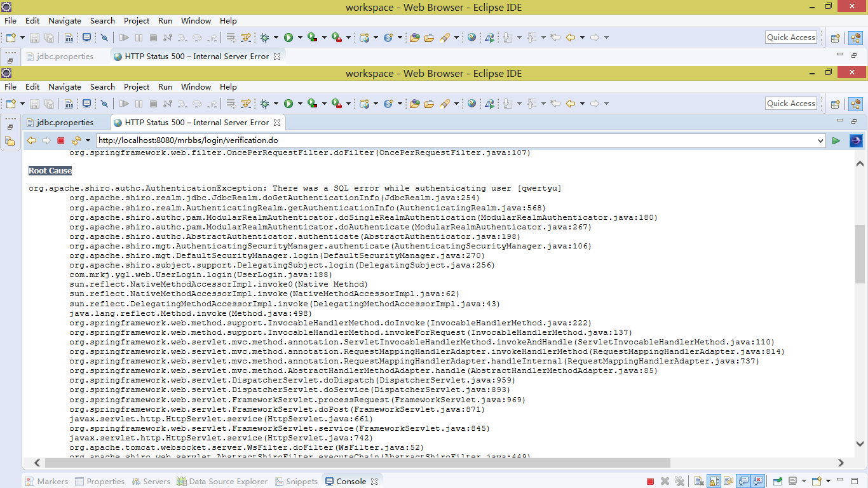This screenshot has height=488, width=868.
Task: Toggle Use Step Filters in the front window
Action: click(246, 104)
